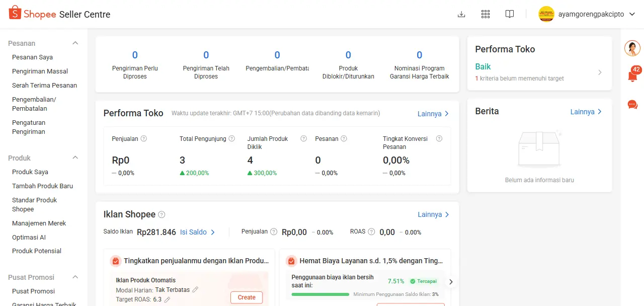Click help icon beside Pesanan metric
Screen dimensions: 644x306
344,138
